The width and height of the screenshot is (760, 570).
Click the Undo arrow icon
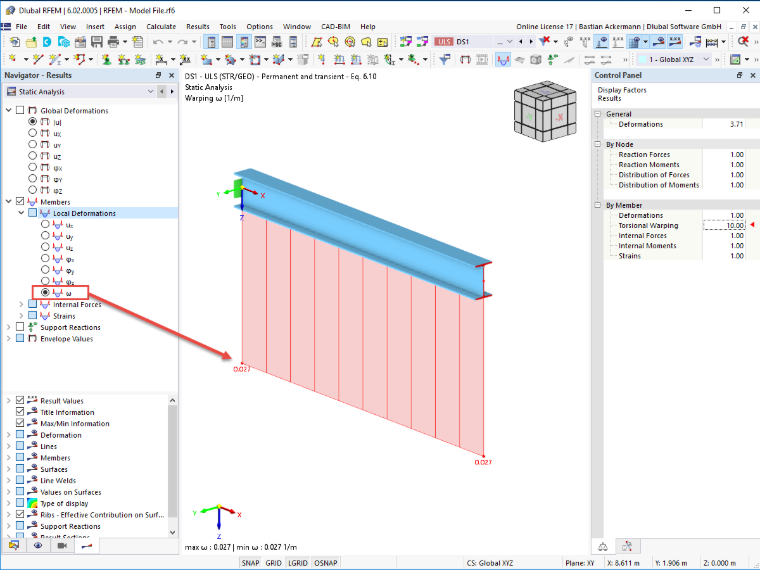pos(158,42)
